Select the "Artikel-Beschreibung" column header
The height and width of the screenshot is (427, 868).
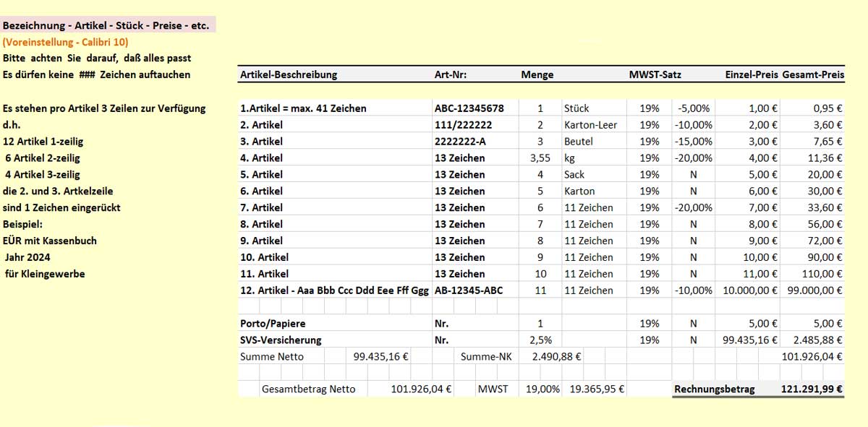tap(289, 74)
